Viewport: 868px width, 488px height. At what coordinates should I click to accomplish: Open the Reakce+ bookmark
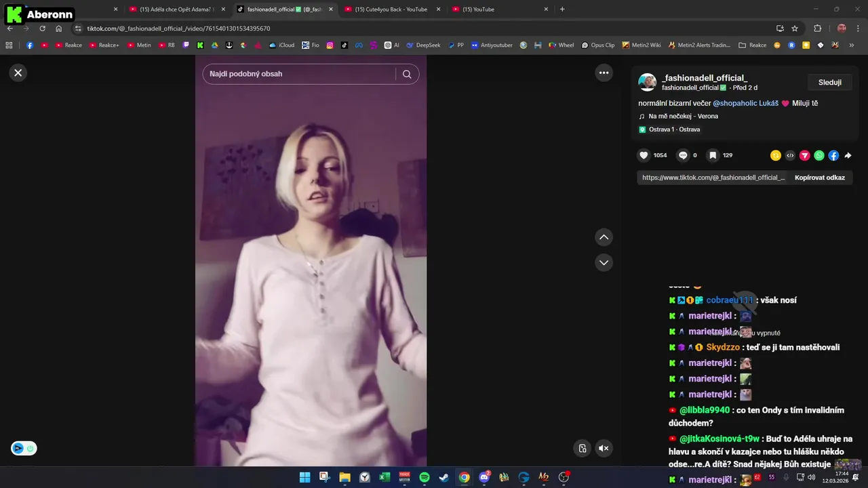click(x=104, y=45)
